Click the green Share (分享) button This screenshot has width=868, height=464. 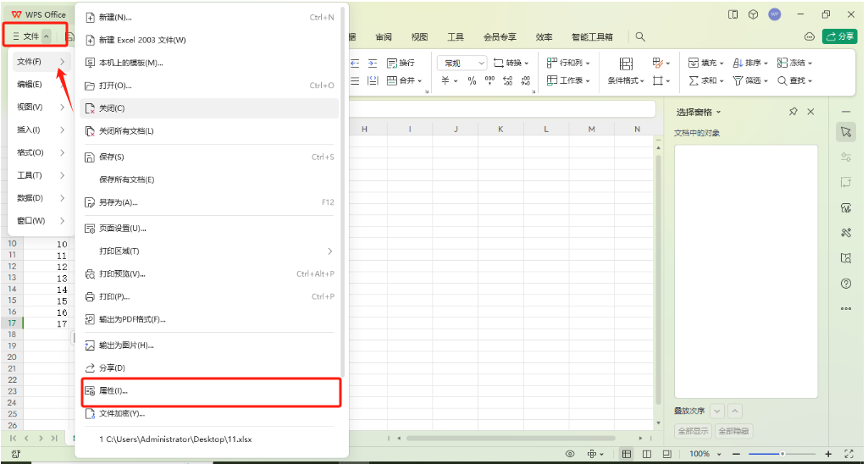(x=840, y=36)
